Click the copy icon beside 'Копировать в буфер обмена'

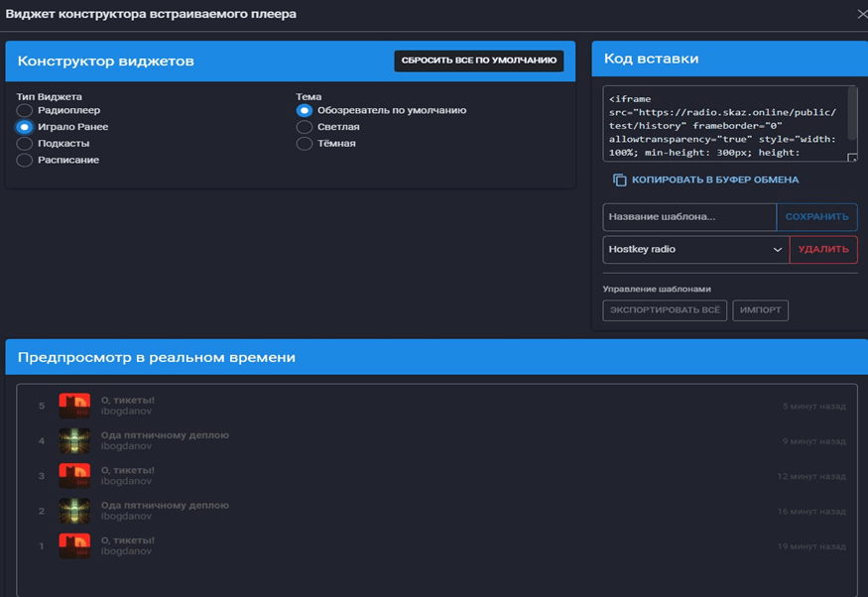point(620,179)
